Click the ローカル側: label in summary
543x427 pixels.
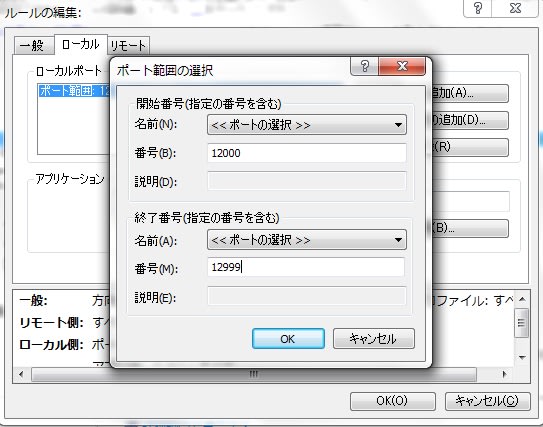(x=52, y=345)
